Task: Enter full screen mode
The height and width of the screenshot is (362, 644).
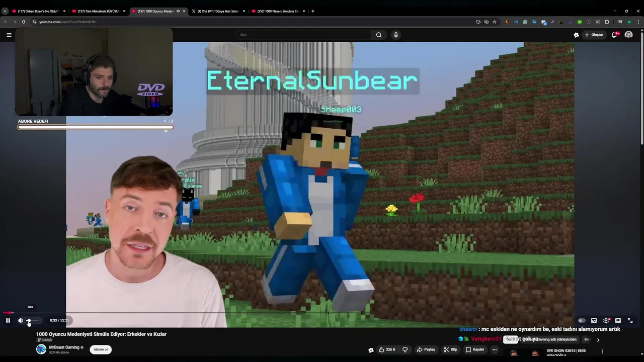Action: (x=630, y=320)
